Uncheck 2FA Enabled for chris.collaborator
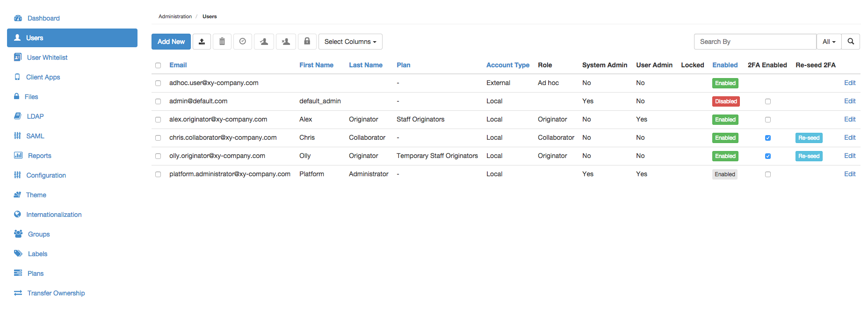The width and height of the screenshot is (868, 309). coord(767,138)
